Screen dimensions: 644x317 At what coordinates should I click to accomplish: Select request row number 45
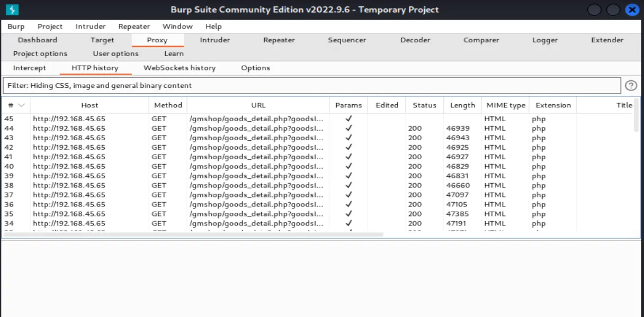coord(318,119)
